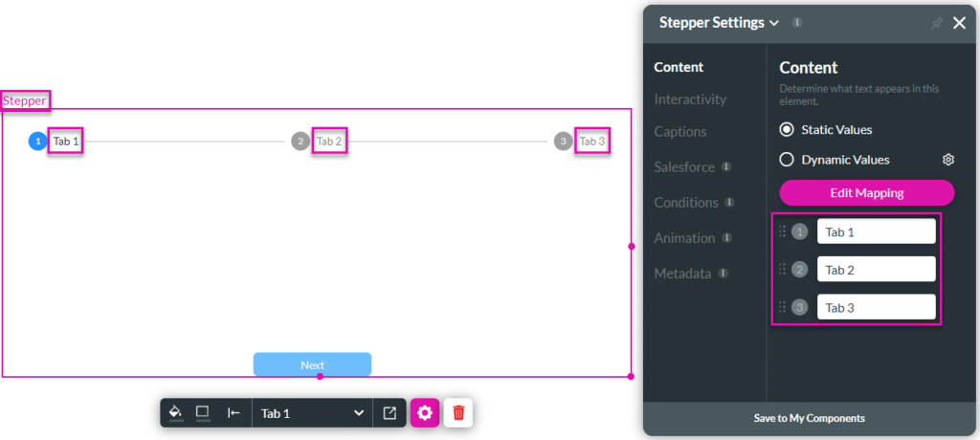Select the Dynamic Values radio option
980x440 pixels.
tap(788, 160)
